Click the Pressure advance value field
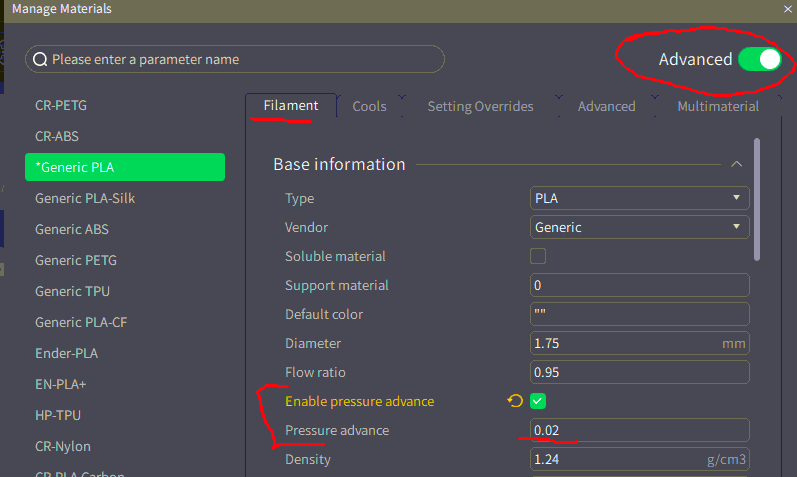 tap(639, 430)
